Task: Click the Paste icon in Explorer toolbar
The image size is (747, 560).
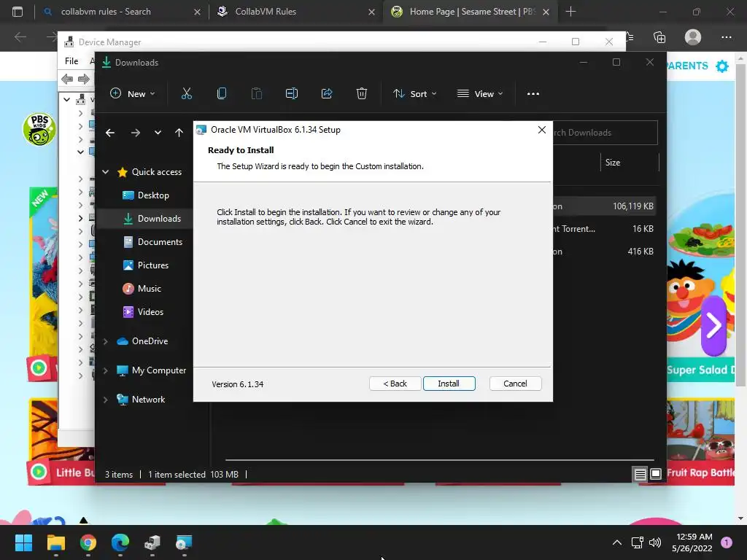Action: (x=256, y=94)
